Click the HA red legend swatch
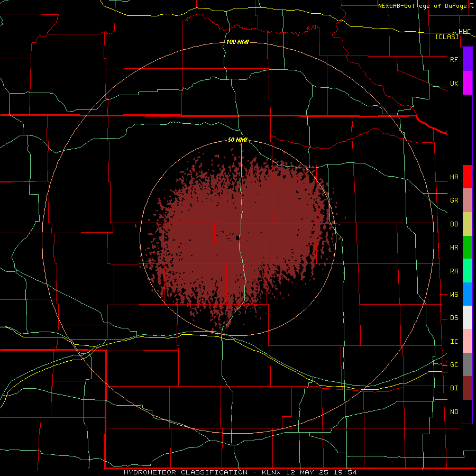The height and width of the screenshot is (476, 476). tap(467, 177)
